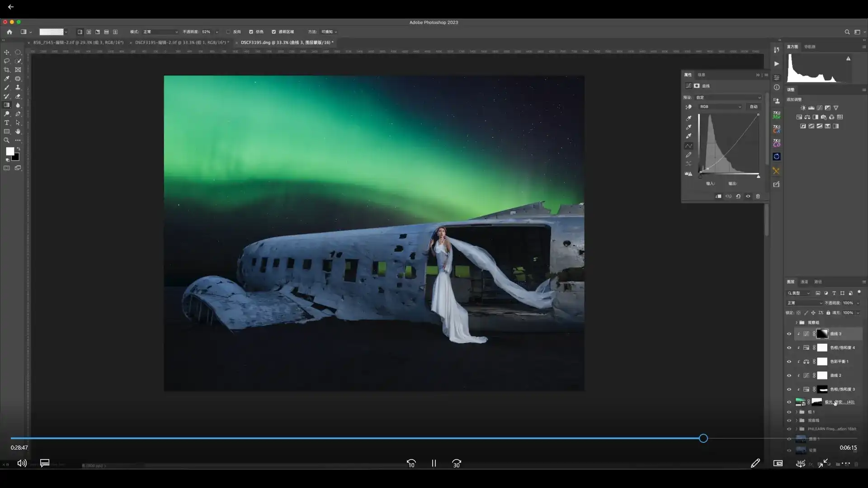This screenshot has height=488, width=868.
Task: Select the Pen tool
Action: pos(18,114)
